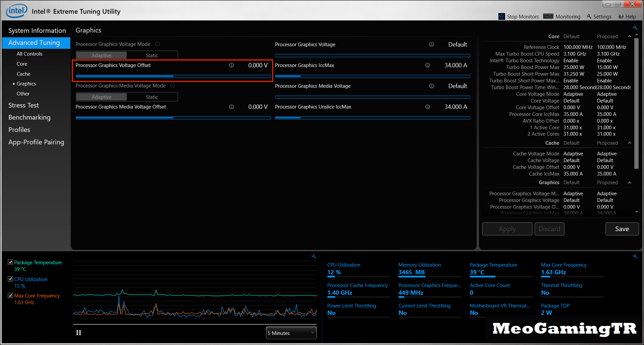Show info for Processor Graphics Unslice IccMax

pyautogui.click(x=428, y=107)
